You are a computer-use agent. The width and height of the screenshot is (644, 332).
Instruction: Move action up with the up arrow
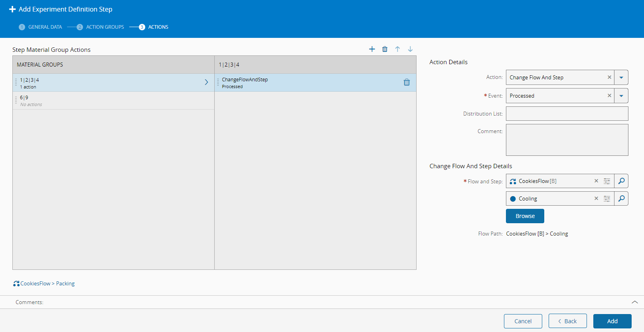coord(397,49)
